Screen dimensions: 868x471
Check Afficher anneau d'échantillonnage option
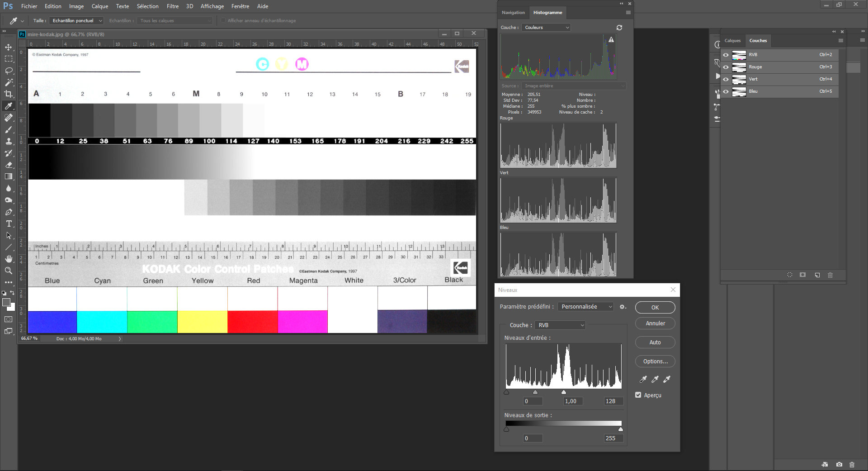(x=223, y=20)
